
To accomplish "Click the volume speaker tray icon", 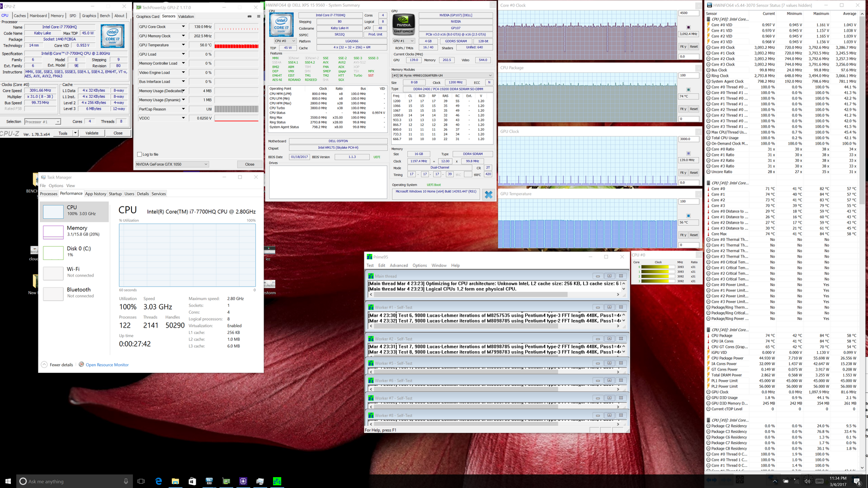I will [807, 481].
